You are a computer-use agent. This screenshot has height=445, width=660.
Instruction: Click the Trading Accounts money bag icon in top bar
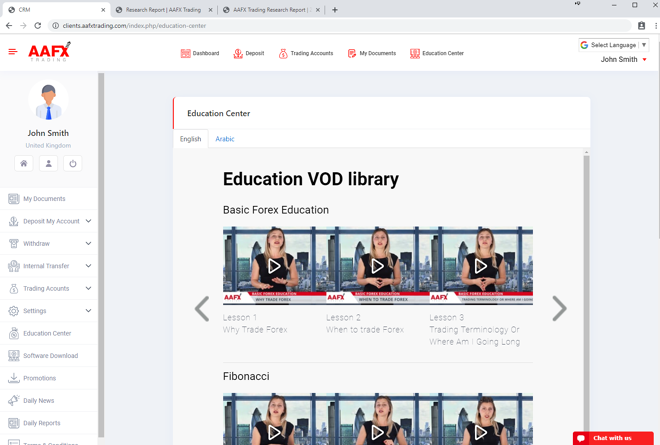click(x=283, y=53)
